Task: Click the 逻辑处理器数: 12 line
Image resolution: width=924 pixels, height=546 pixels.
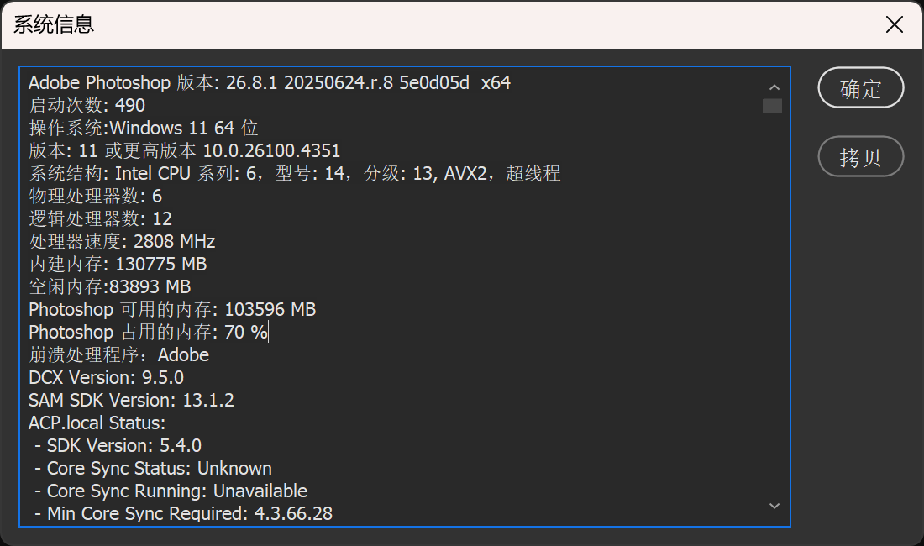Action: [x=100, y=219]
